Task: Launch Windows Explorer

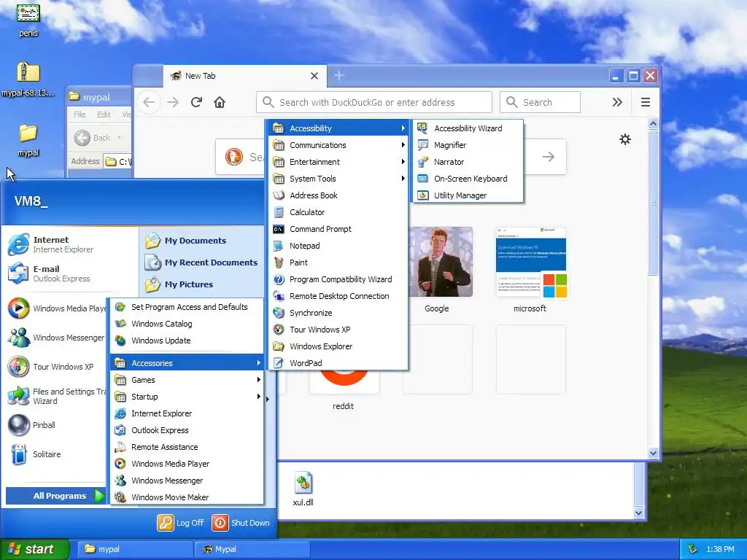Action: [338, 346]
